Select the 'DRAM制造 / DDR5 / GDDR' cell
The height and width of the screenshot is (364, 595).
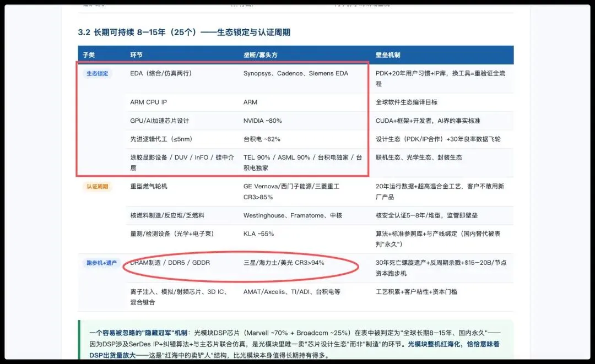170,263
